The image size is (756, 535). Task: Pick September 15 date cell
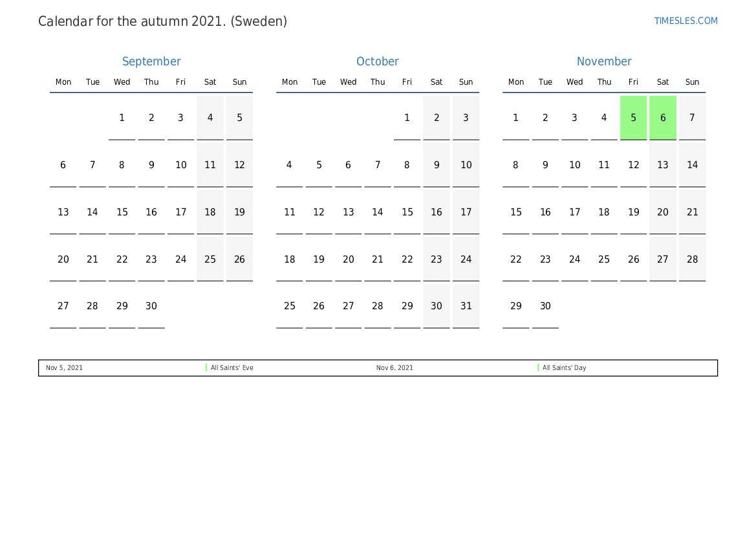(x=122, y=212)
